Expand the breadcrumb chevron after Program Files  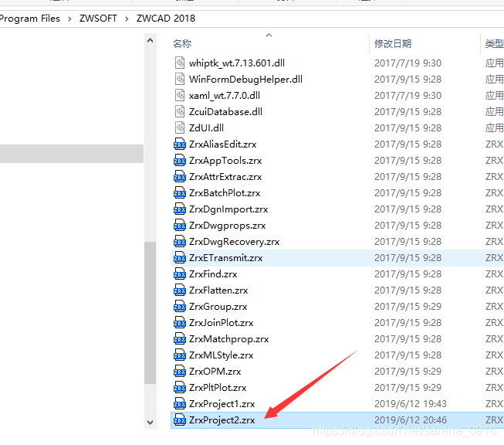click(69, 19)
